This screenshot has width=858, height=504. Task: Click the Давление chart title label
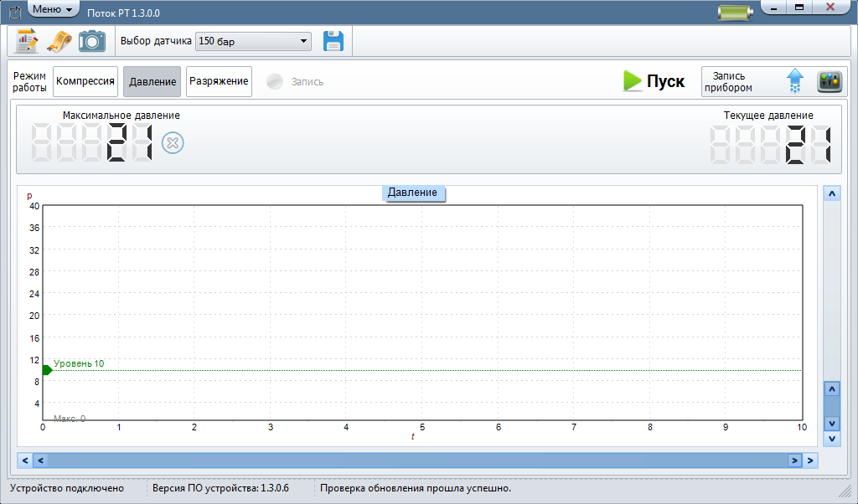(x=413, y=193)
